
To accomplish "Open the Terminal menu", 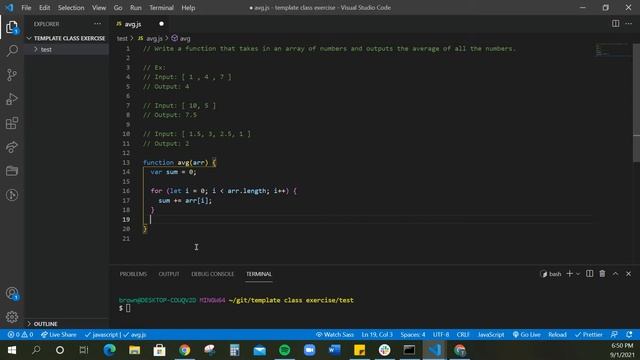I will (x=161, y=8).
